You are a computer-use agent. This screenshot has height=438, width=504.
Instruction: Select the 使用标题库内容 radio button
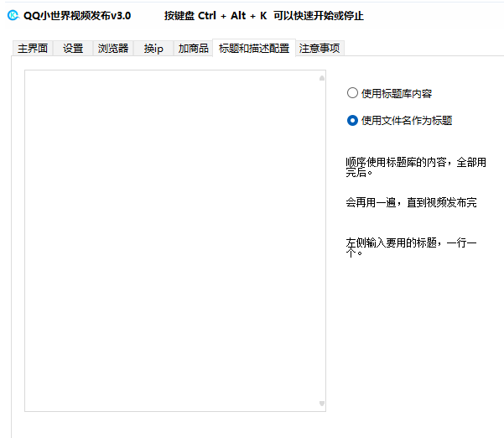click(352, 94)
